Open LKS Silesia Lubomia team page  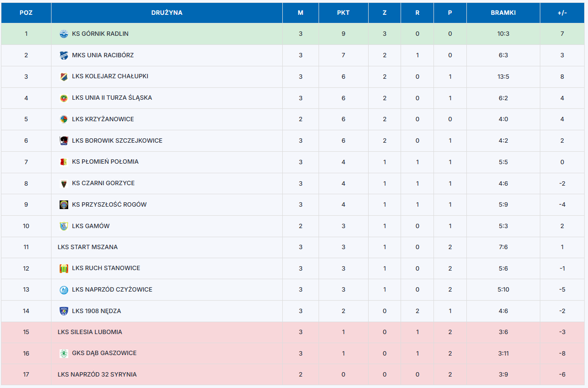click(x=90, y=332)
